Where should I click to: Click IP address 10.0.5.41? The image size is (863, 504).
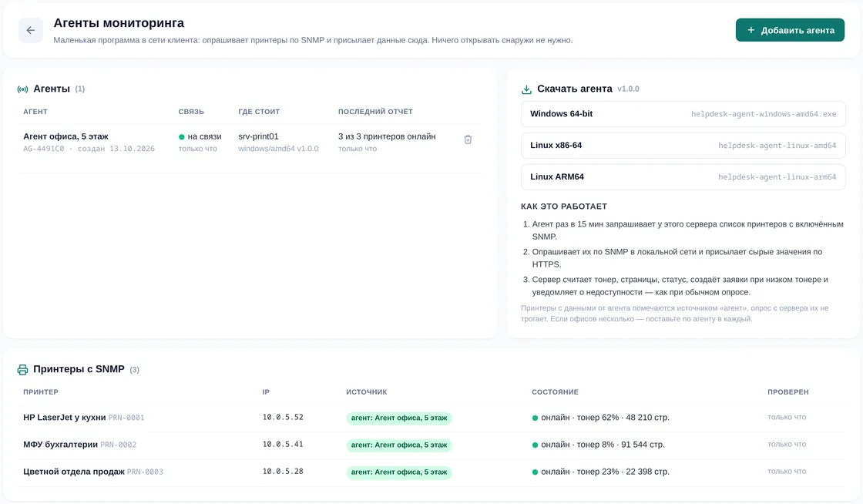pos(283,444)
